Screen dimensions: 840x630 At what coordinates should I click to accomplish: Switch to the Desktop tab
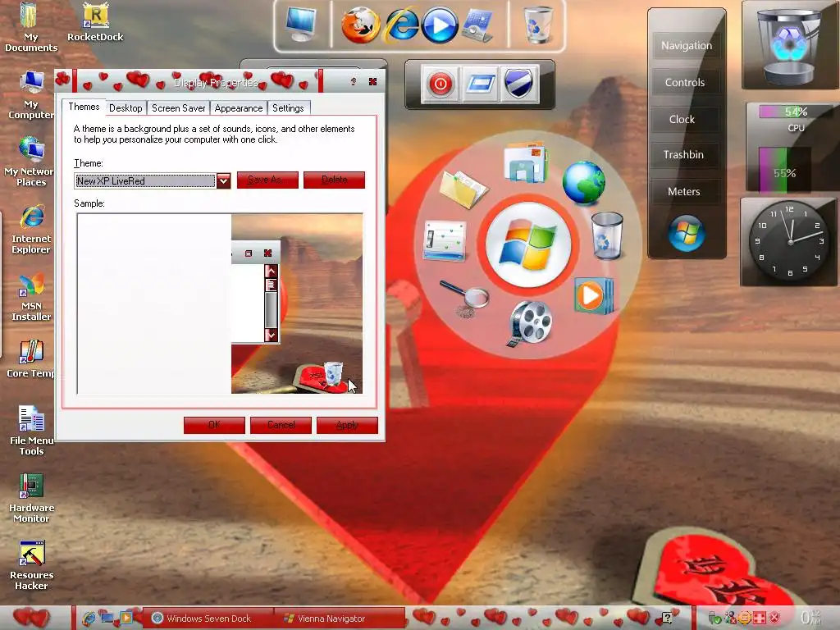tap(126, 108)
